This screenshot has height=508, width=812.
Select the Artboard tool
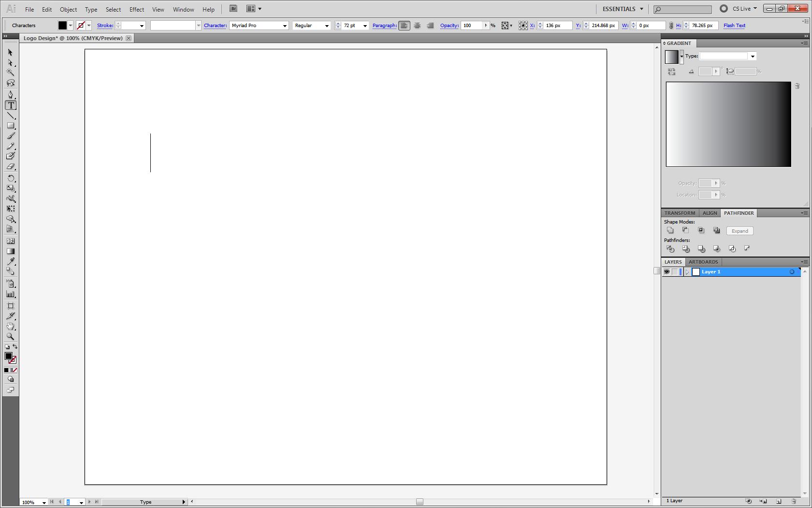click(11, 306)
